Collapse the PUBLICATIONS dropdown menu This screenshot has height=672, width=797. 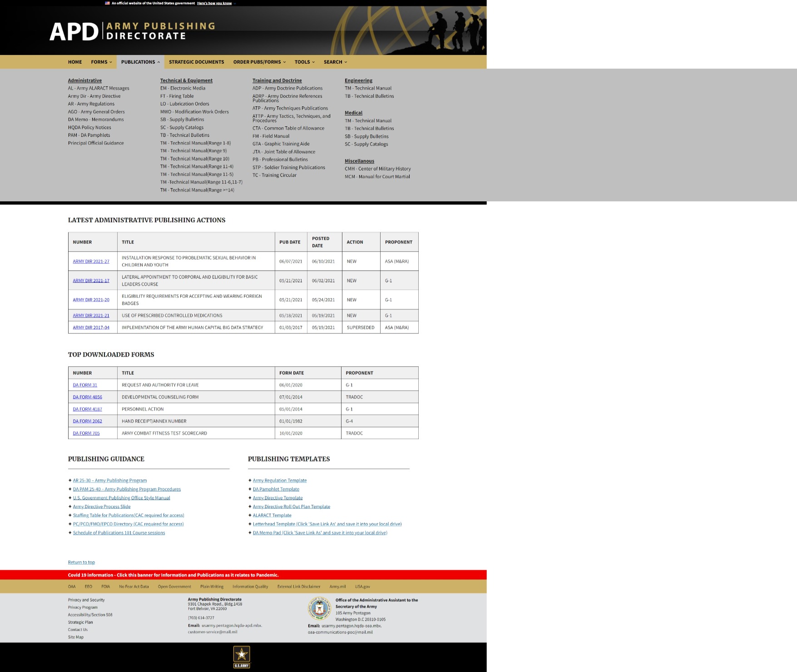(140, 62)
